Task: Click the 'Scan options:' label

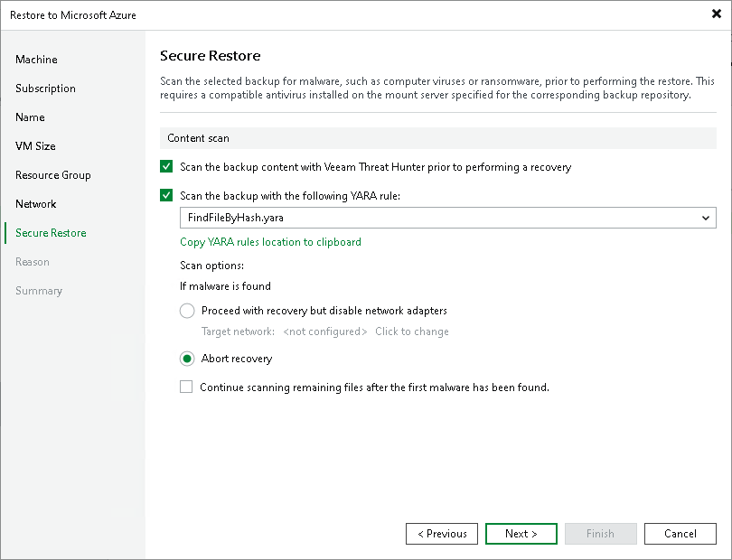Action: [212, 266]
